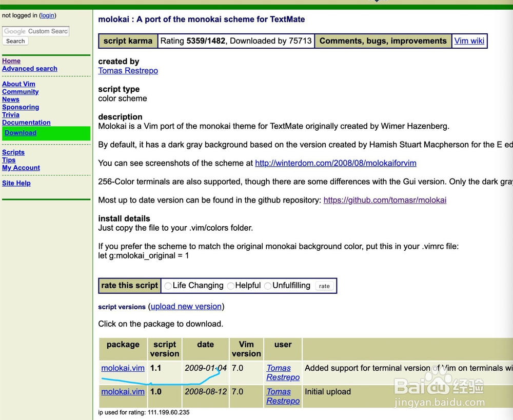This screenshot has width=513, height=420.
Task: Open the Community link
Action: (x=21, y=92)
